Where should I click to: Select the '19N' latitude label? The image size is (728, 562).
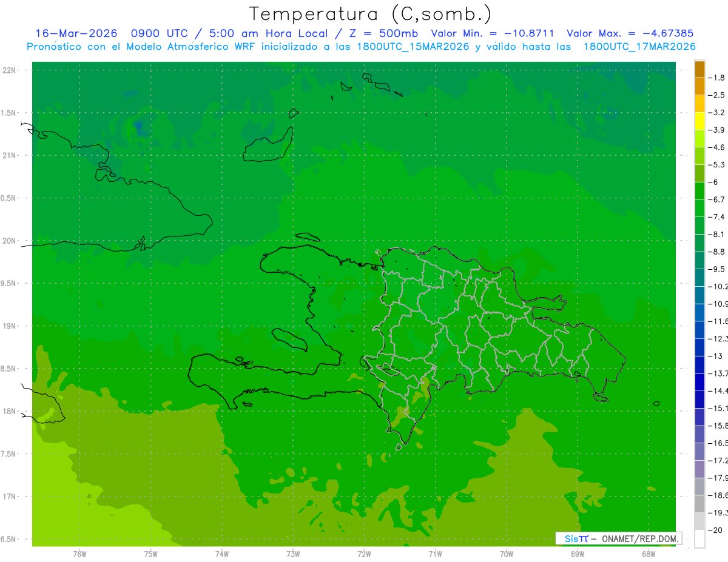coord(10,326)
